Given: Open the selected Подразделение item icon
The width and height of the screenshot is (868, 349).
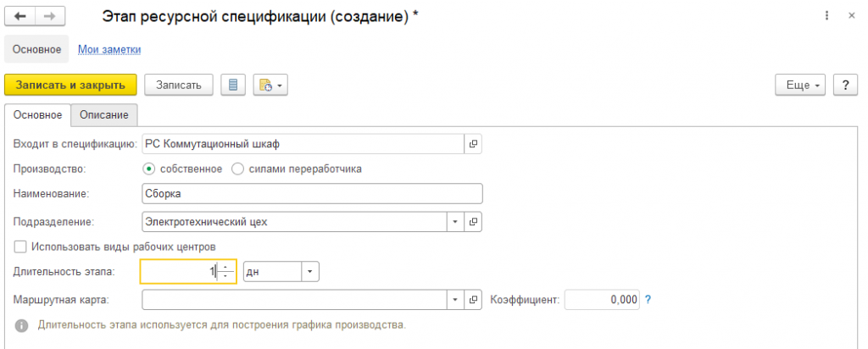Looking at the screenshot, I should [473, 222].
